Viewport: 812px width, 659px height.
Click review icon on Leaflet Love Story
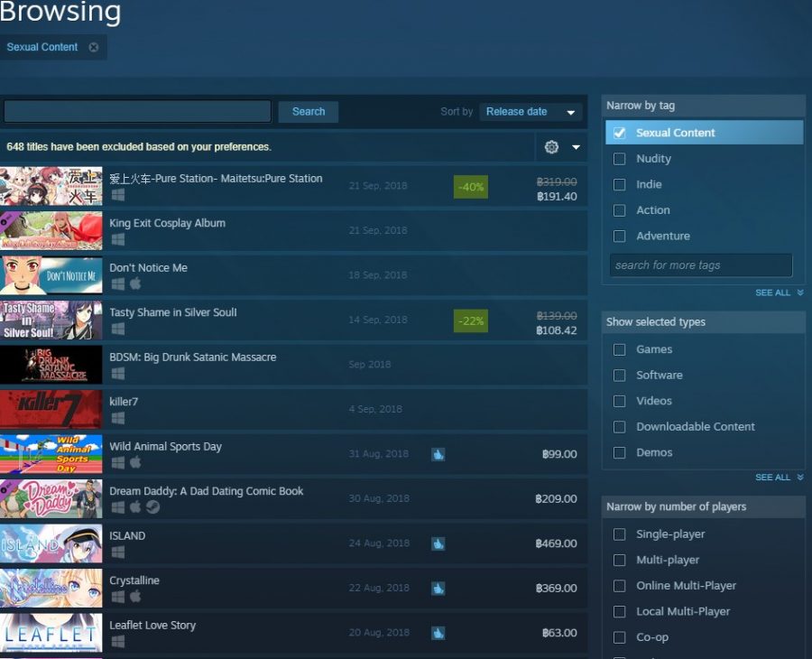click(438, 633)
